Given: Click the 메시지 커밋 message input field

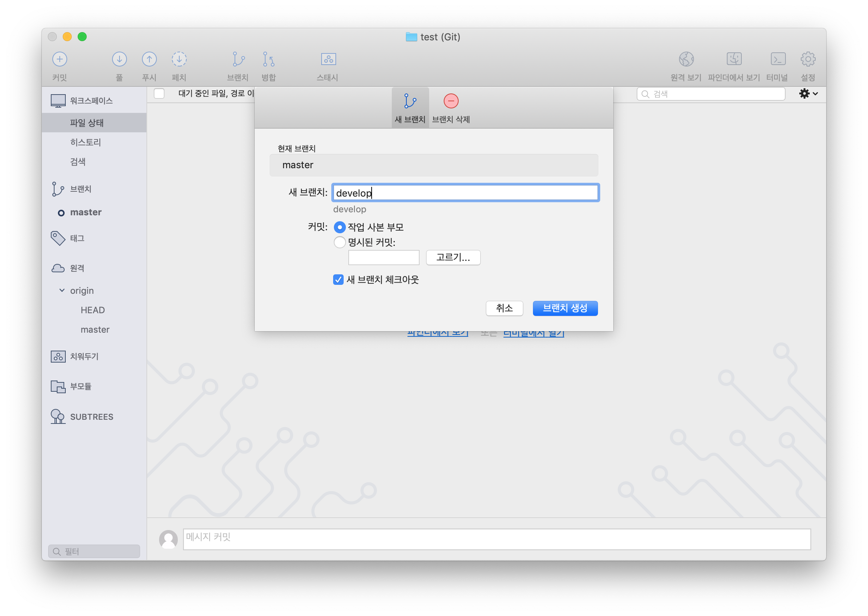Looking at the screenshot, I should click(496, 539).
